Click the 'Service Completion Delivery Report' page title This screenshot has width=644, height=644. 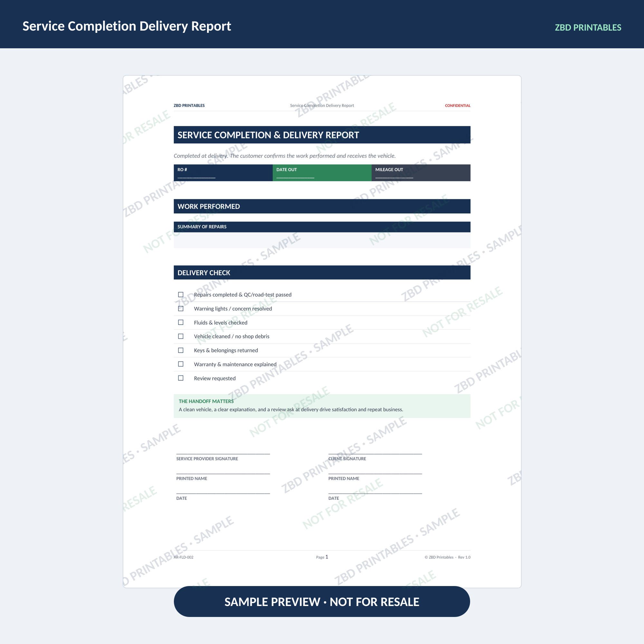click(127, 26)
